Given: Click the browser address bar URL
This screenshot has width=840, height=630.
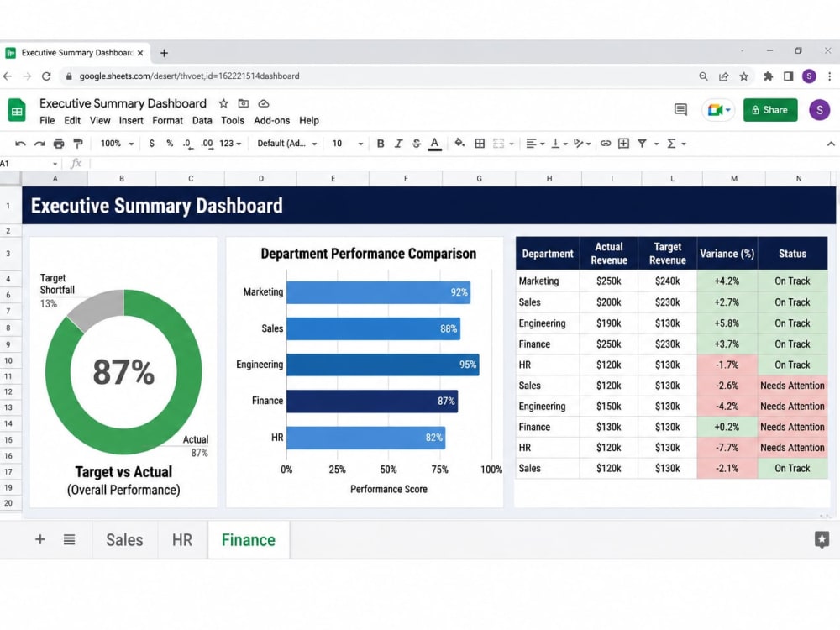Looking at the screenshot, I should (189, 76).
